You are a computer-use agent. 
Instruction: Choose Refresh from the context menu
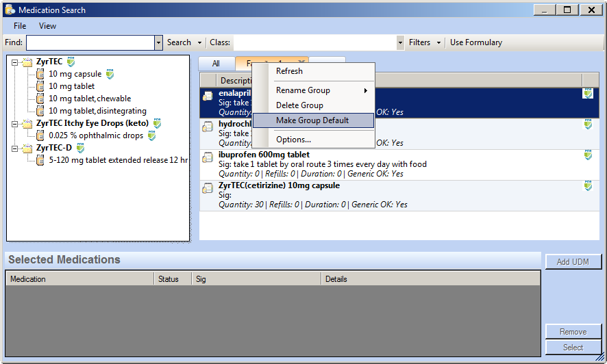tap(313, 71)
